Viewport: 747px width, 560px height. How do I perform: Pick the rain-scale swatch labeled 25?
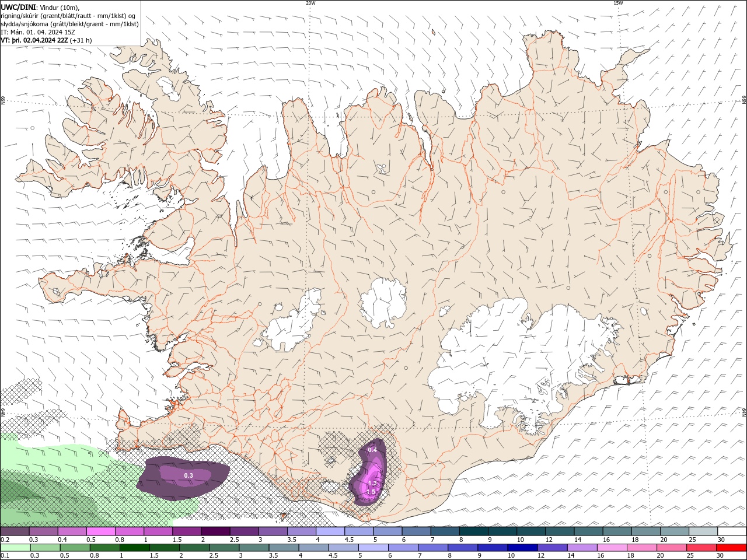[x=702, y=548]
